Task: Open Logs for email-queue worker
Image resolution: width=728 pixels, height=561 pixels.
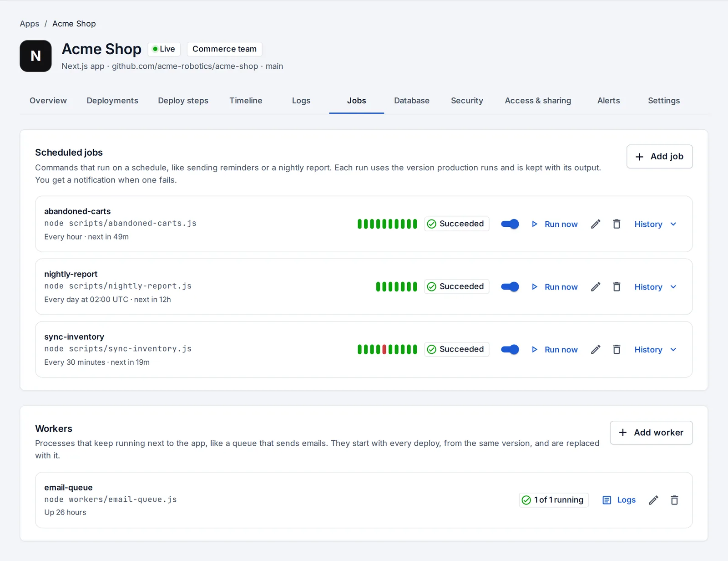Action: [619, 500]
